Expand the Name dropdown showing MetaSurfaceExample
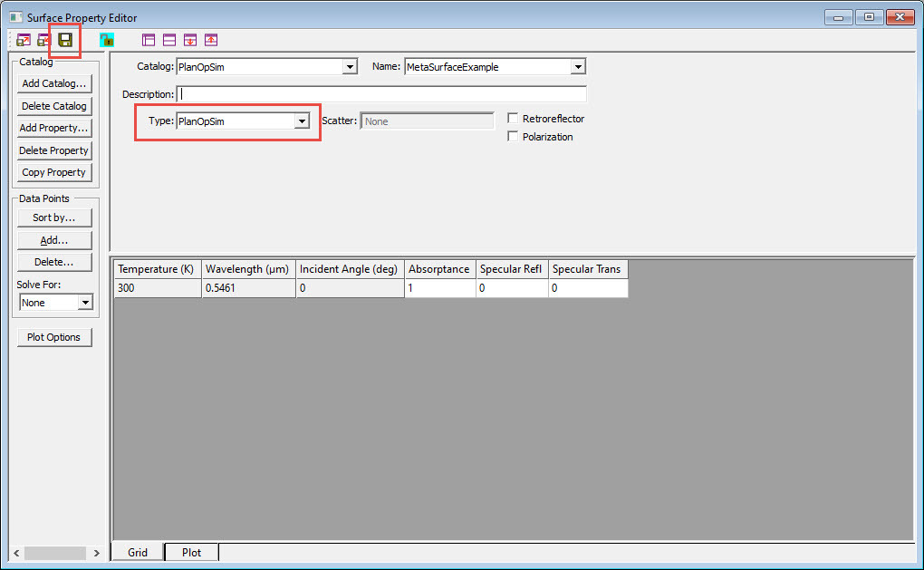This screenshot has width=924, height=570. (578, 67)
